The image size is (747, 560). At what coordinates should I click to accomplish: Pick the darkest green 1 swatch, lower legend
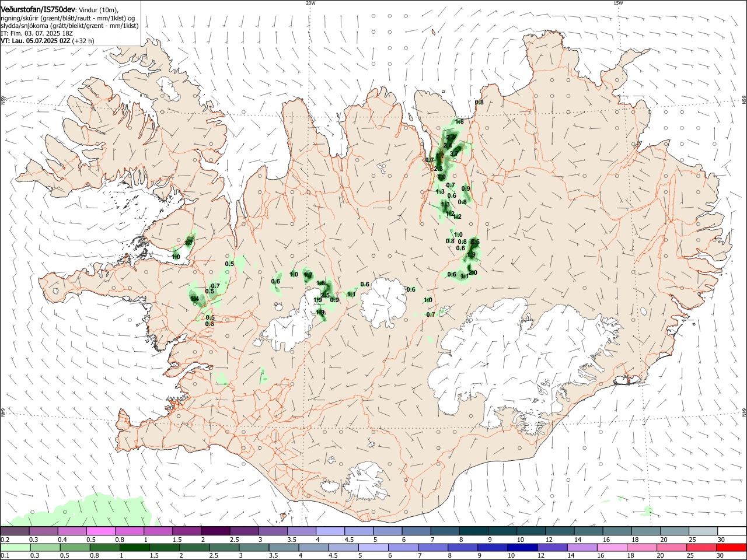(134, 547)
